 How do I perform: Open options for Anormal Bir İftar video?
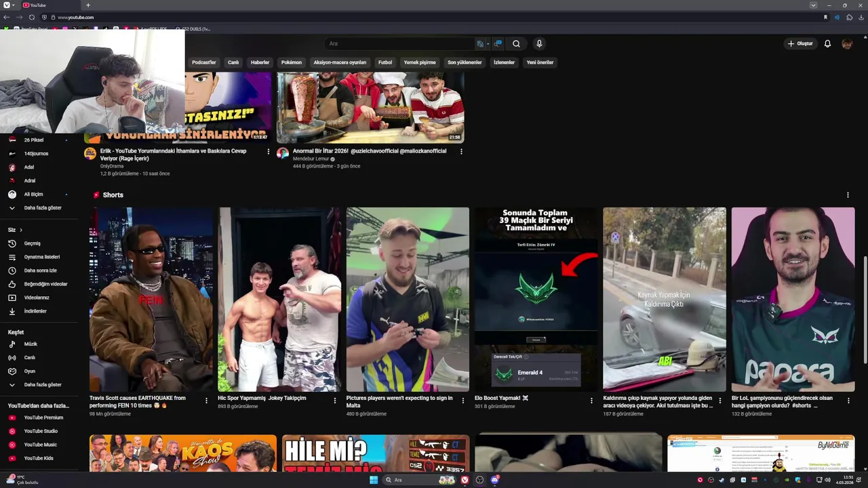[x=461, y=151]
